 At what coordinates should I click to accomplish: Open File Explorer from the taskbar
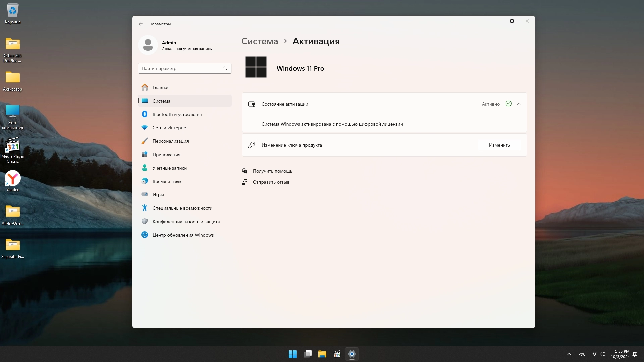[x=322, y=354]
